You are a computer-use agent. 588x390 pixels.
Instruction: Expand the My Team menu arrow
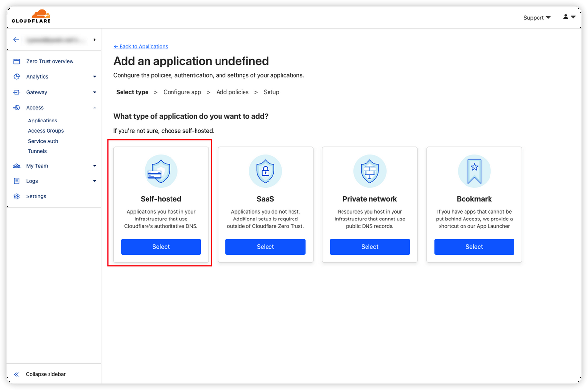pos(95,166)
